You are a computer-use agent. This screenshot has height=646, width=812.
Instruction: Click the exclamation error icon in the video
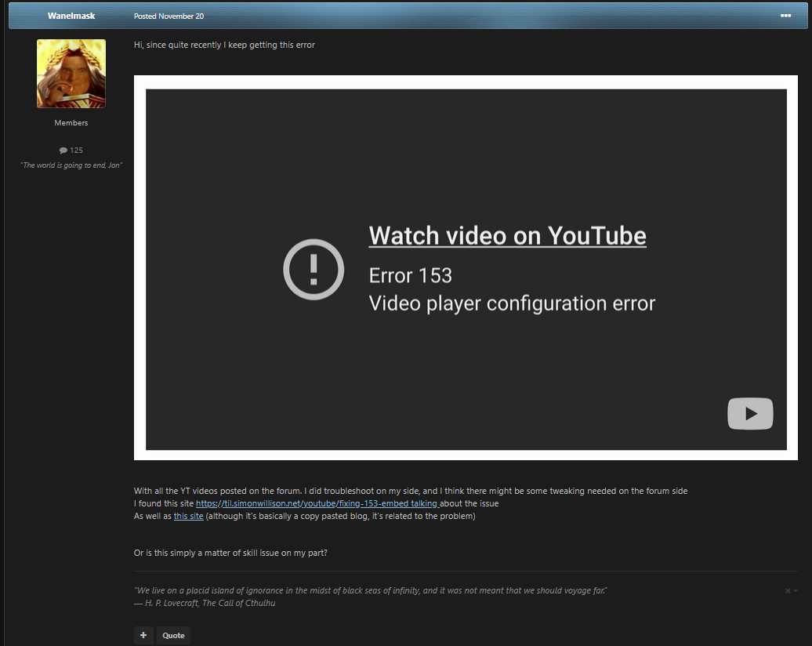tap(314, 270)
